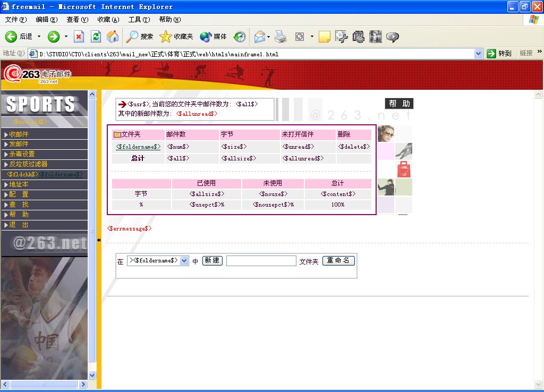Click sidebar horizontal scrollbar left arrow
544x392 pixels.
coord(5,384)
